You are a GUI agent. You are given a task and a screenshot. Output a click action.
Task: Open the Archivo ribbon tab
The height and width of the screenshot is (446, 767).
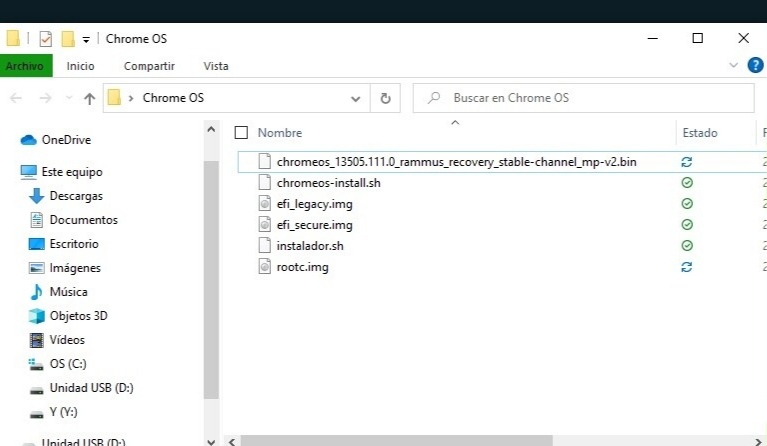[26, 66]
